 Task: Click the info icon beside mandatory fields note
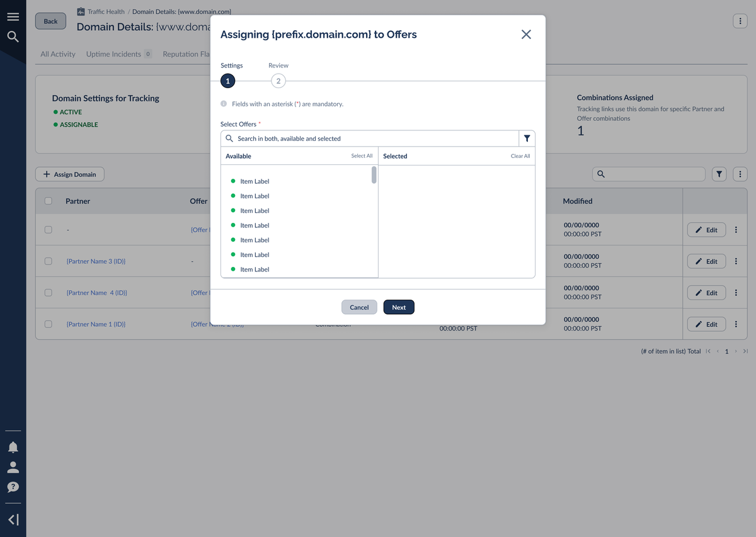pyautogui.click(x=224, y=104)
